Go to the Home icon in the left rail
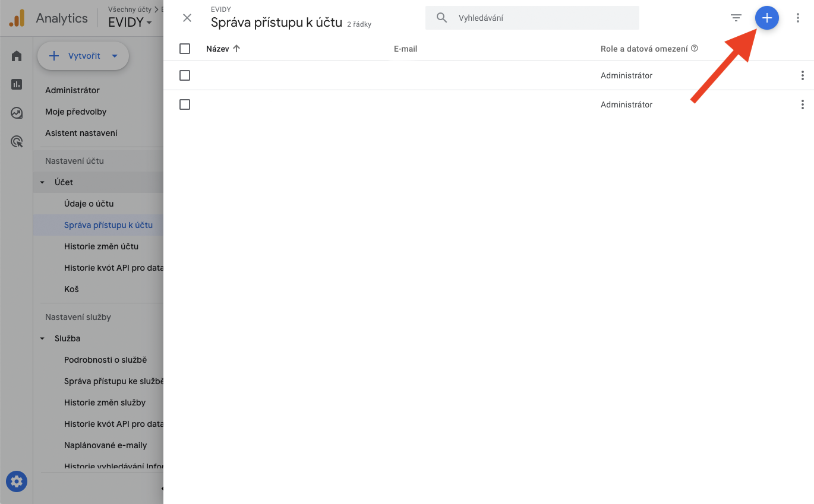Image resolution: width=814 pixels, height=504 pixels. click(x=17, y=56)
